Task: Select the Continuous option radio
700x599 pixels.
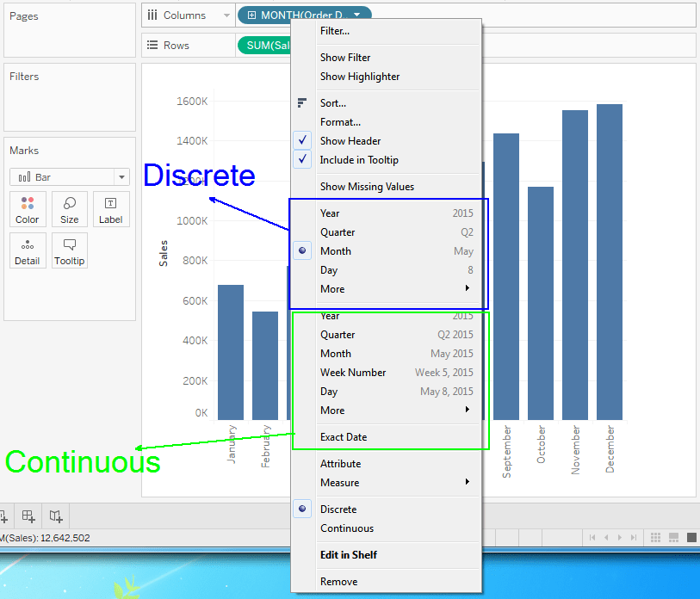Action: pyautogui.click(x=347, y=528)
